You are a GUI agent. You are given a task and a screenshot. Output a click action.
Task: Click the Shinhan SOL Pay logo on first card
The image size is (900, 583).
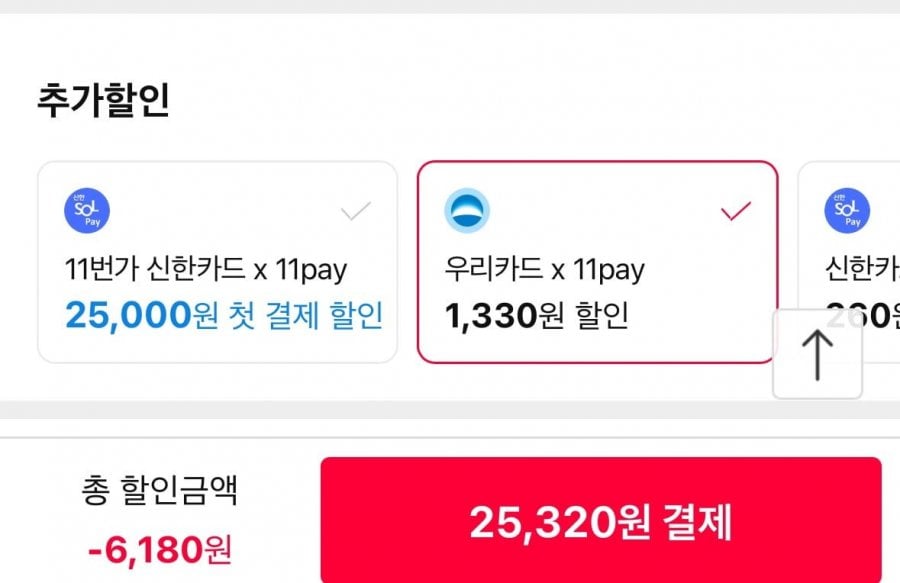point(87,212)
